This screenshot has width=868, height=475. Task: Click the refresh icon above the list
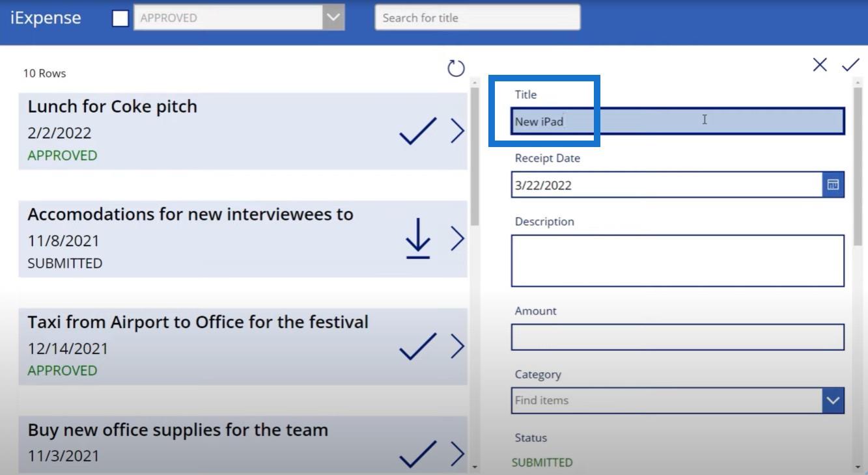(456, 68)
